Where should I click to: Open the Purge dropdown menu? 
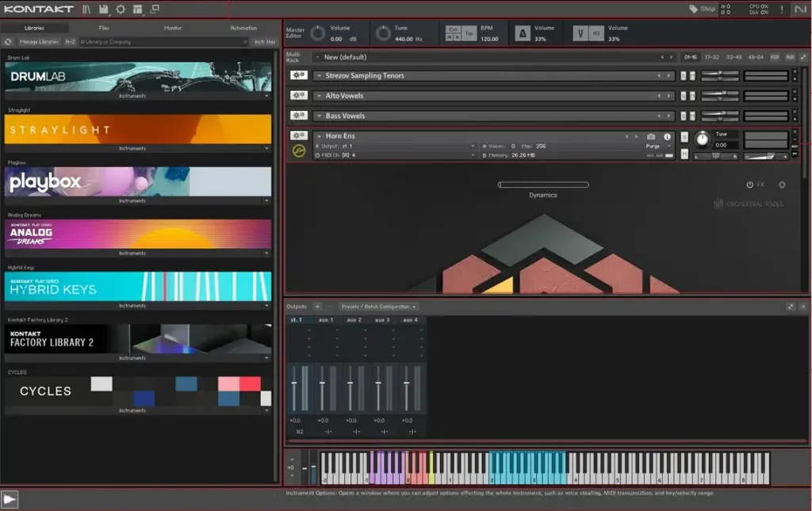[x=658, y=147]
